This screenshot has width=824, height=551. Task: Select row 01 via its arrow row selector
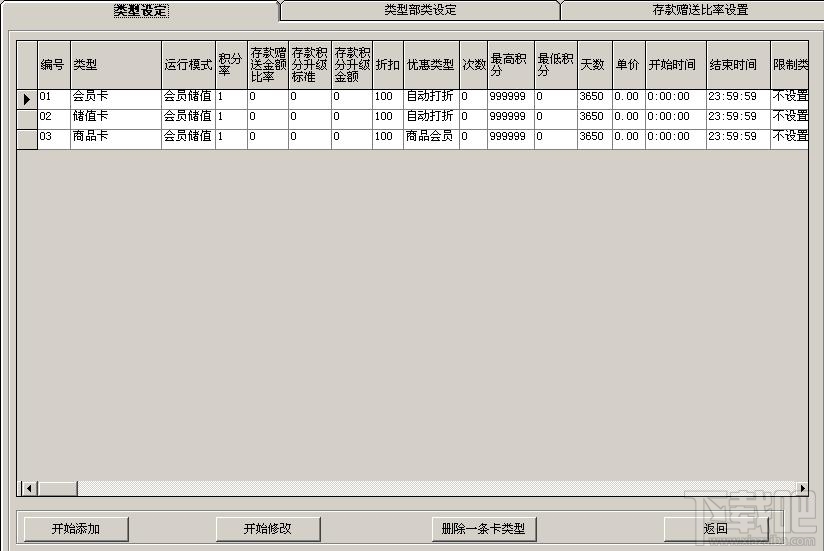[27, 99]
